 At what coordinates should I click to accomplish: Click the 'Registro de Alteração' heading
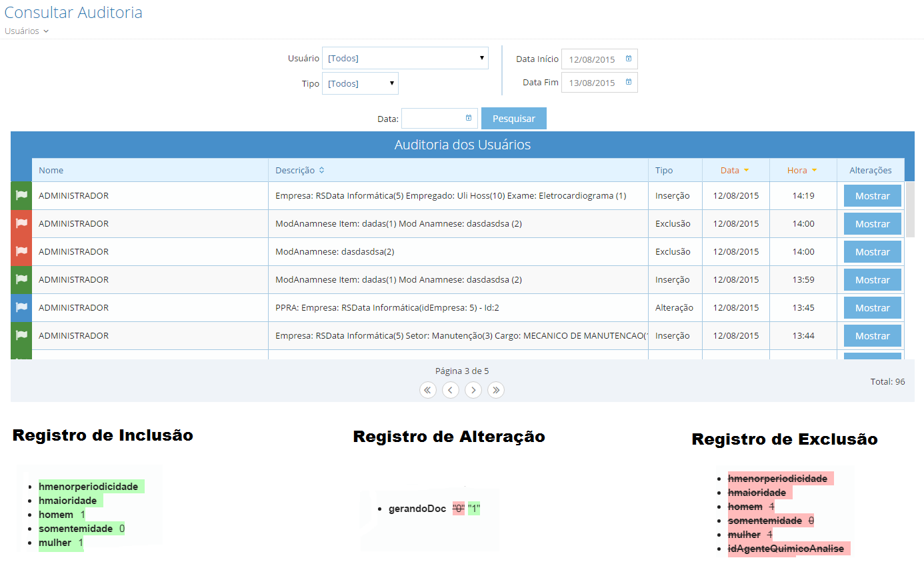pyautogui.click(x=449, y=437)
